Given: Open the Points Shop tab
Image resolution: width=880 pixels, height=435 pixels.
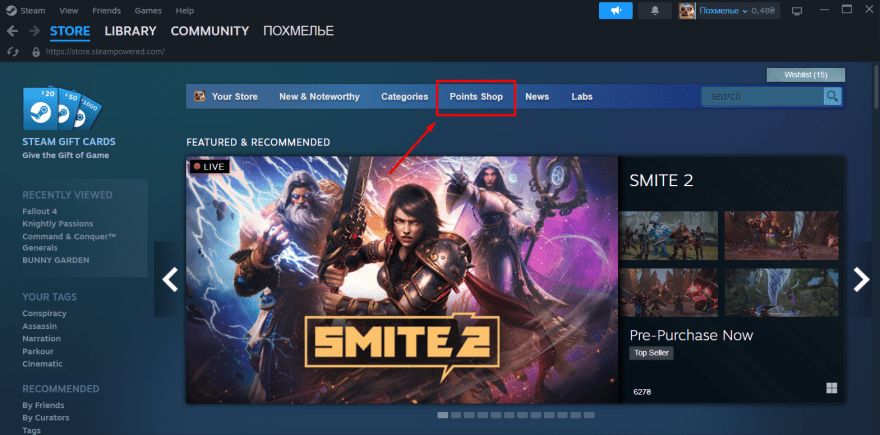Looking at the screenshot, I should pyautogui.click(x=476, y=97).
